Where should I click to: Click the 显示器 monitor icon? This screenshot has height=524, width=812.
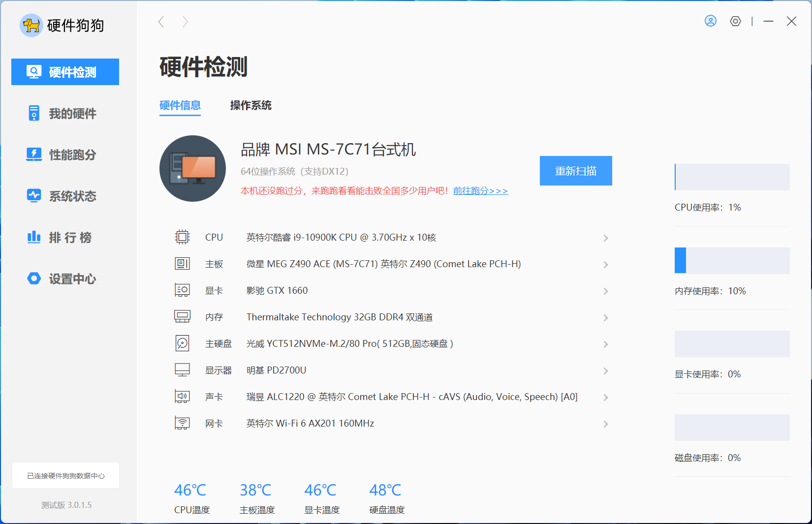pos(182,370)
